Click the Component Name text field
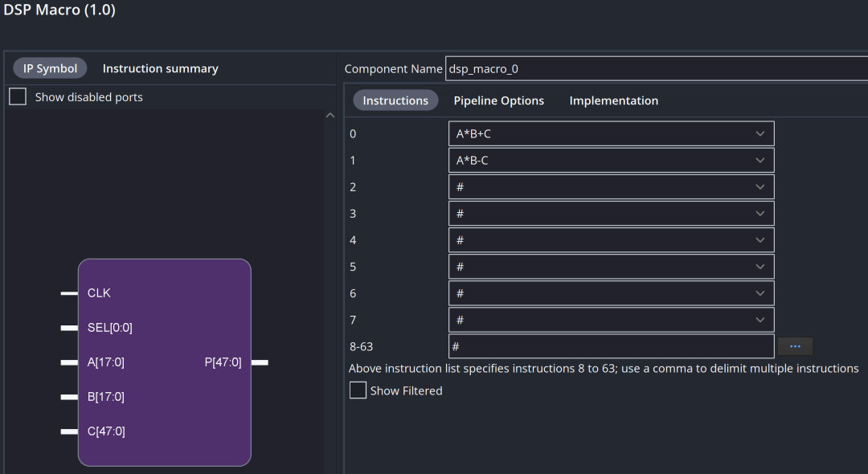The height and width of the screenshot is (474, 868). click(655, 69)
